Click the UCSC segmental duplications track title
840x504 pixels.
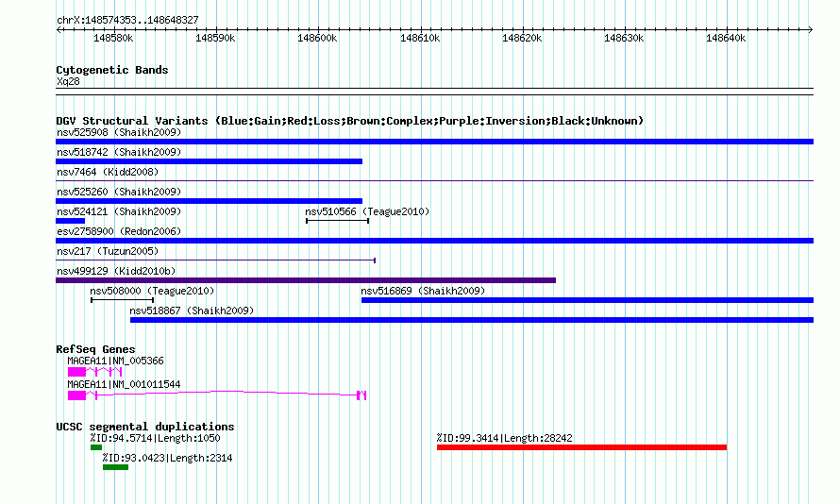coord(145,427)
